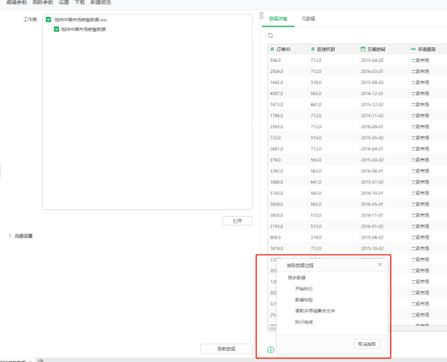
Task: Expand the 高级设置 section
Action: [20, 236]
